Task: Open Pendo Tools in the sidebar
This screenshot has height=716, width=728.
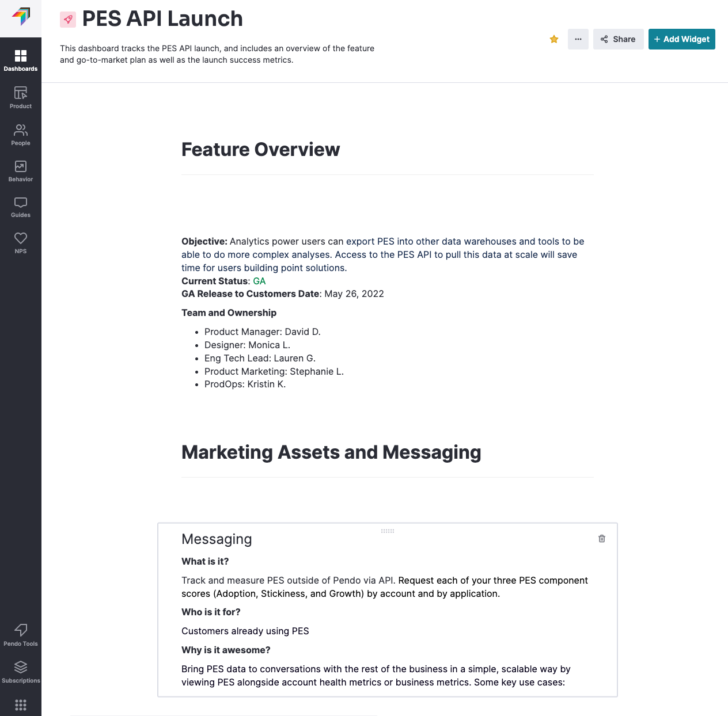Action: point(21,635)
